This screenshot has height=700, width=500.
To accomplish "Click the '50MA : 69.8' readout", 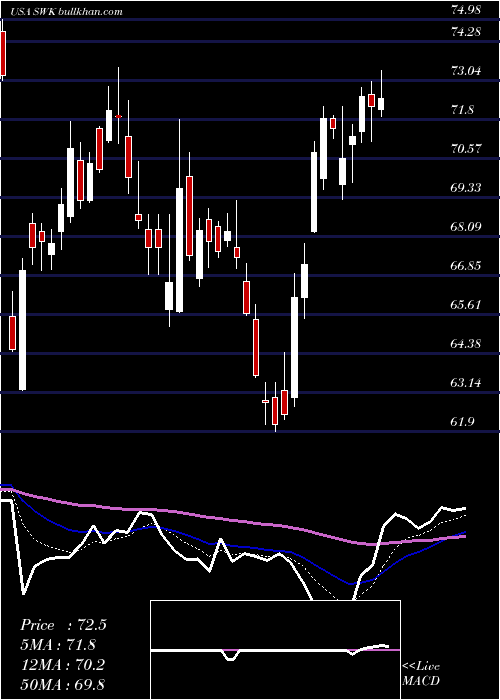I will (62, 684).
